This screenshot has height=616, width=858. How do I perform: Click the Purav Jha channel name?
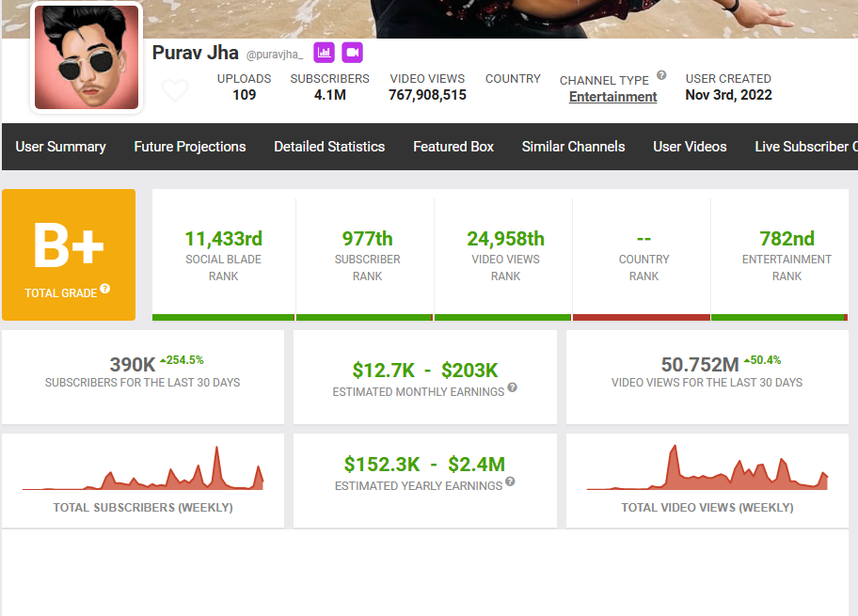tap(196, 53)
